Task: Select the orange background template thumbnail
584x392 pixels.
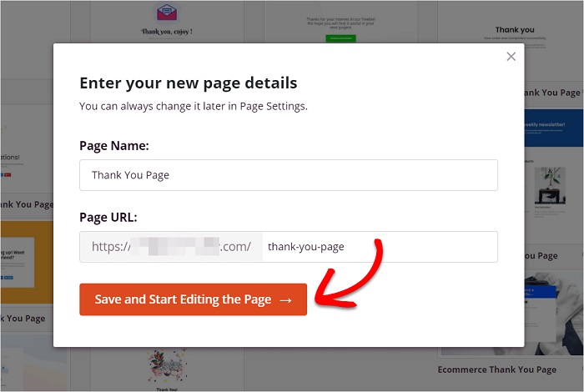Action: pos(27,263)
